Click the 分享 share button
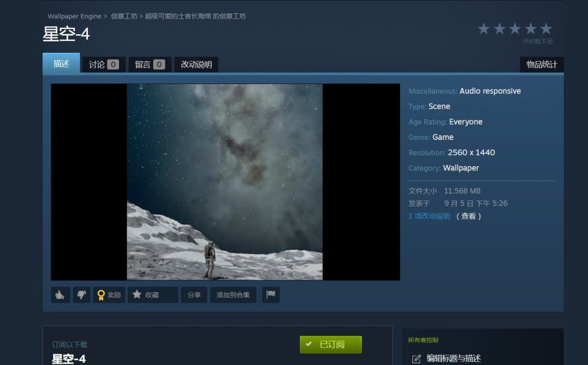Viewport: 588px width, 365px height. click(x=194, y=295)
